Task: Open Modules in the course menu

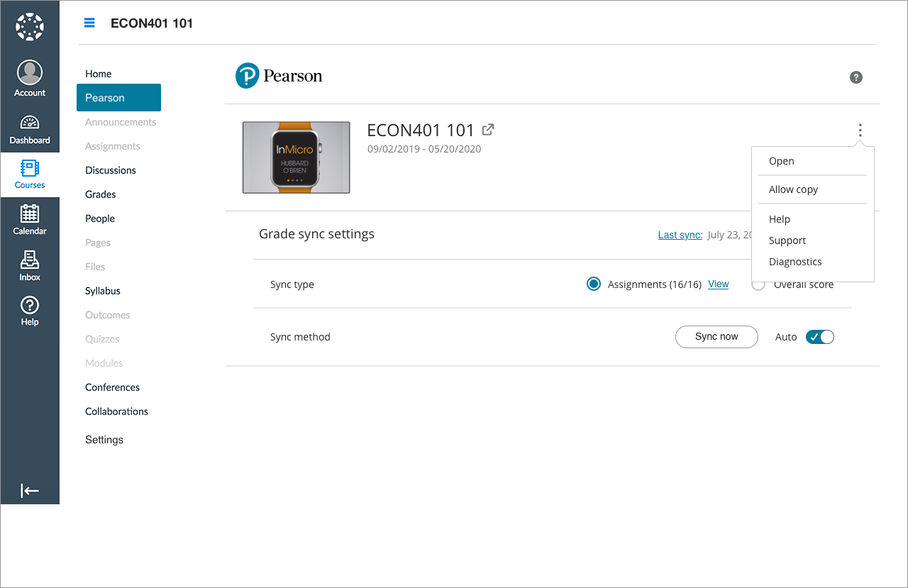Action: [x=104, y=363]
